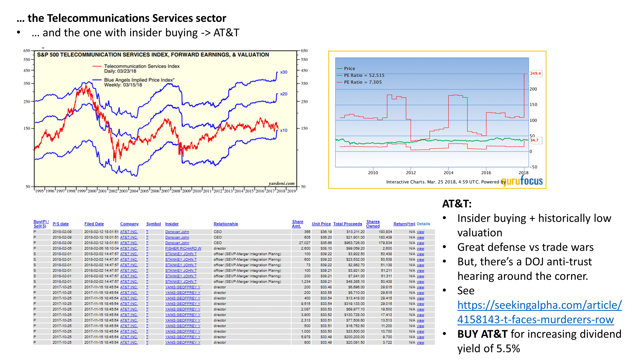
Task: Click the Shares Owned column header
Action: point(373,224)
